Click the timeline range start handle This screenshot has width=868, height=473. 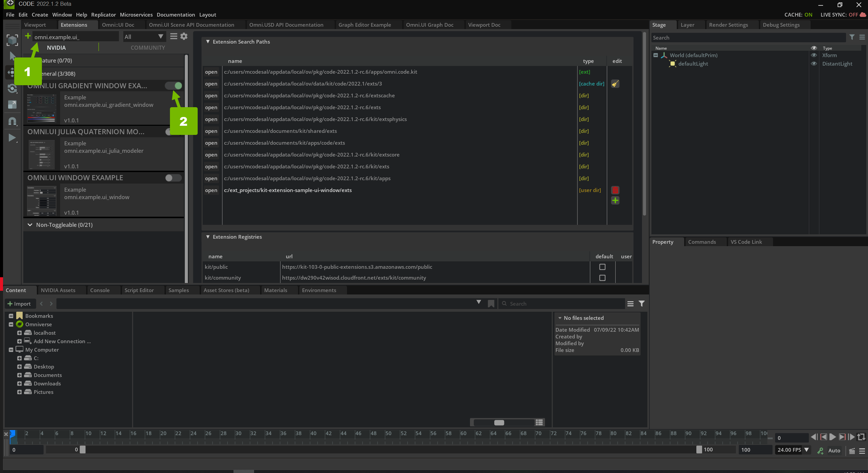(x=82, y=449)
